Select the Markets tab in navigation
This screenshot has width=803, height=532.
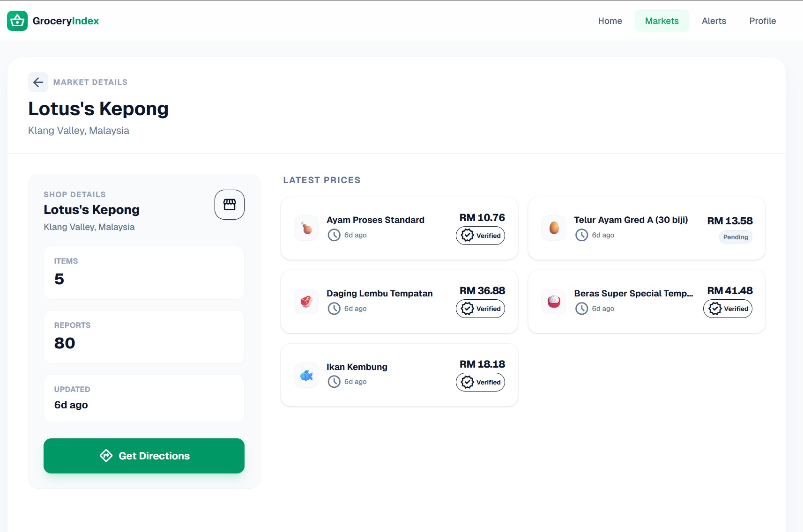(662, 21)
